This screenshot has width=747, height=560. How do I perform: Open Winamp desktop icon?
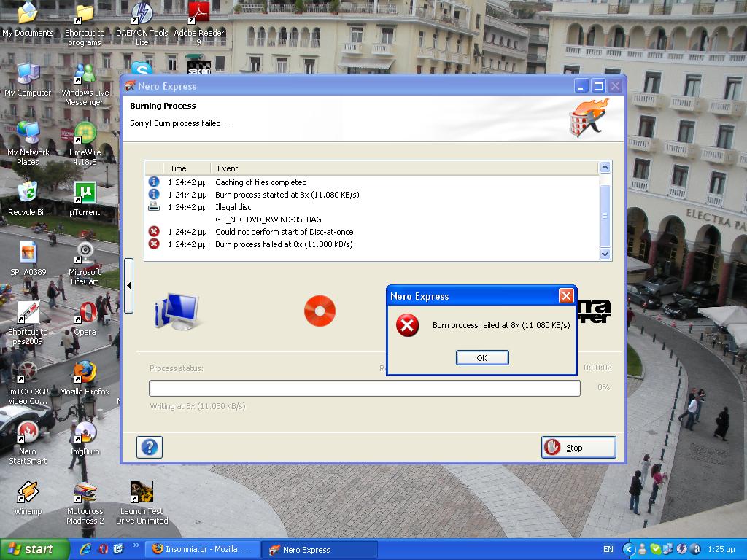[28, 499]
